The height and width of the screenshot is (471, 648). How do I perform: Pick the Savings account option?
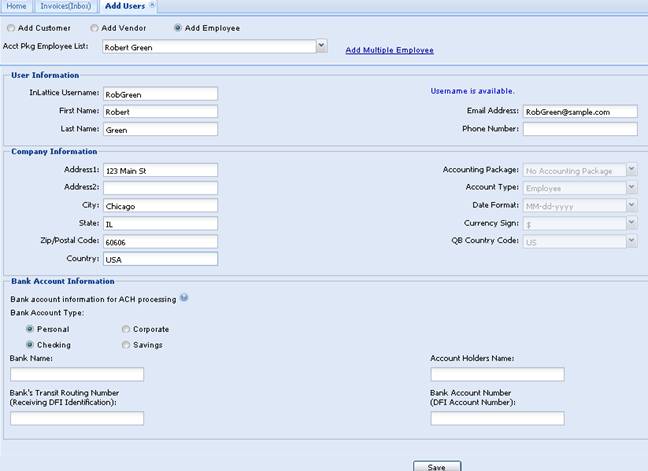(125, 345)
